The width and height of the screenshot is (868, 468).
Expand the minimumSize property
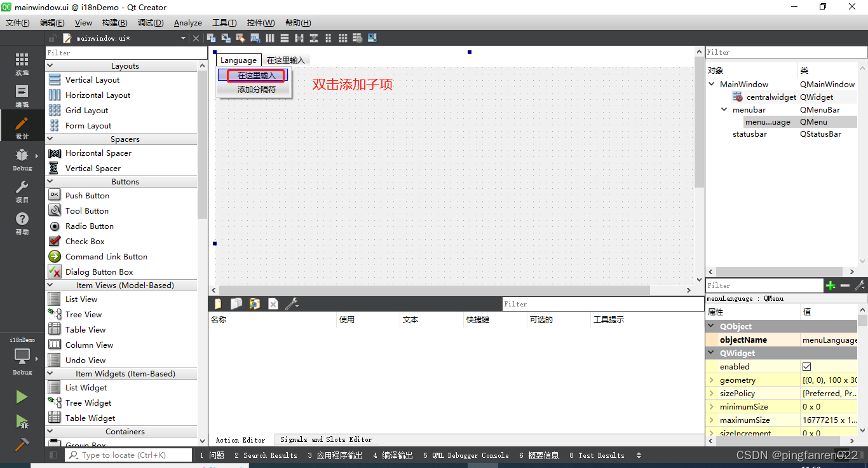point(712,407)
